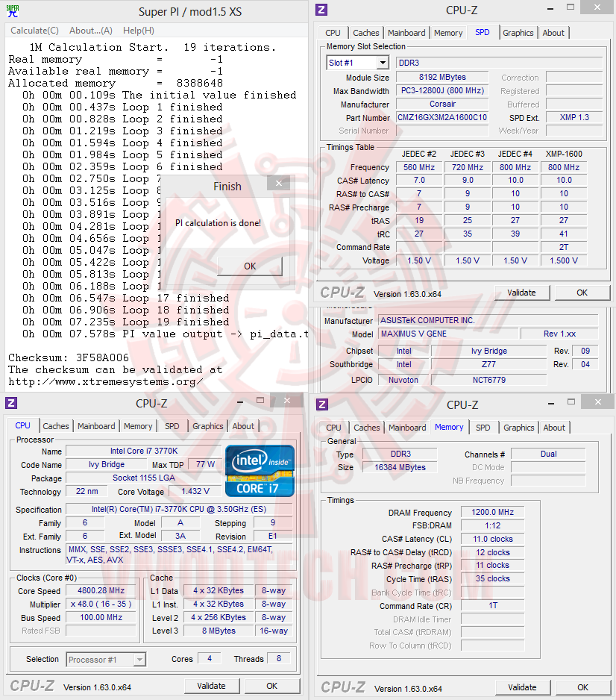This screenshot has width=616, height=700.
Task: Open Memory tab in the CPU window
Action: tap(138, 426)
